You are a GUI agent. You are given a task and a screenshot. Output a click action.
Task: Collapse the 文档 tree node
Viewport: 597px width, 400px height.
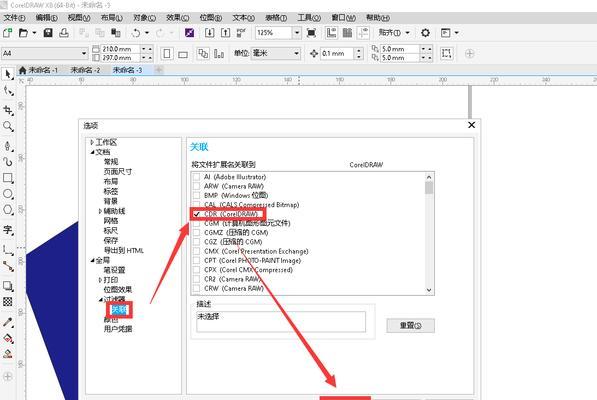pos(93,152)
